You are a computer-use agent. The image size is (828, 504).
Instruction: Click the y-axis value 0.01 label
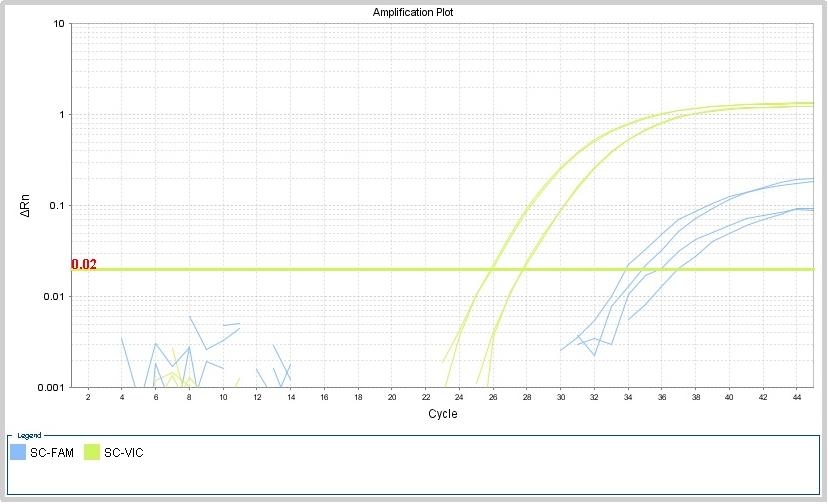click(55, 297)
